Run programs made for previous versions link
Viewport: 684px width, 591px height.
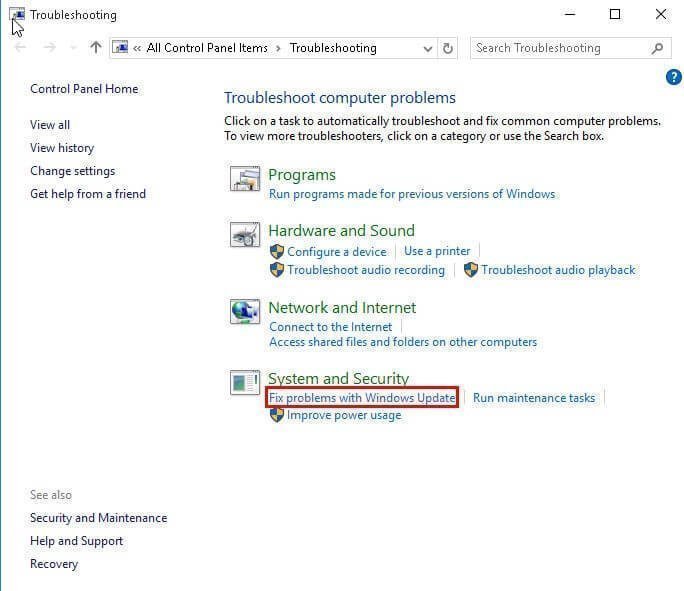coord(412,194)
